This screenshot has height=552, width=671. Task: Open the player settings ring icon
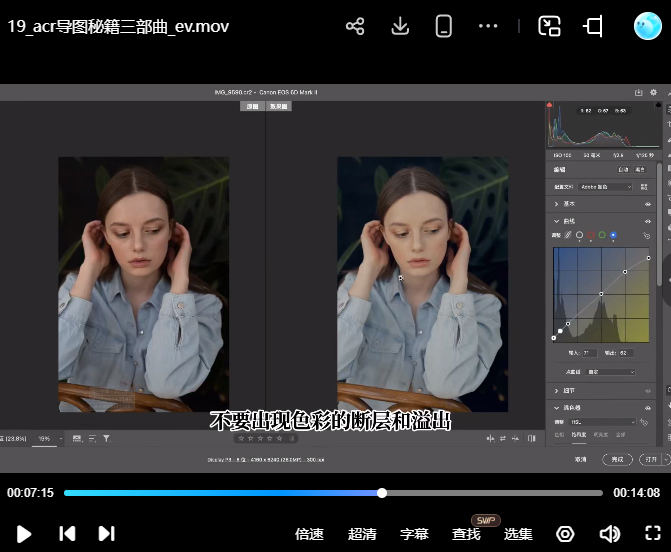pyautogui.click(x=565, y=534)
